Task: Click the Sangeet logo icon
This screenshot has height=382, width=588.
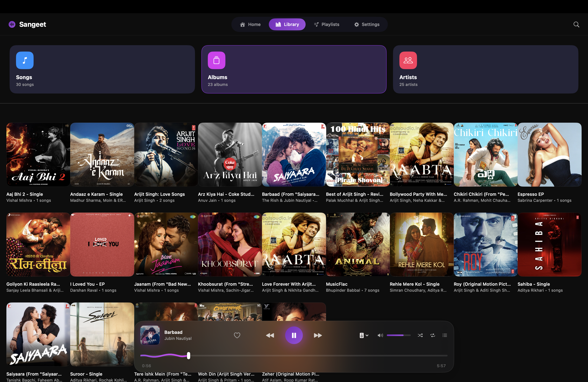Action: (x=12, y=24)
